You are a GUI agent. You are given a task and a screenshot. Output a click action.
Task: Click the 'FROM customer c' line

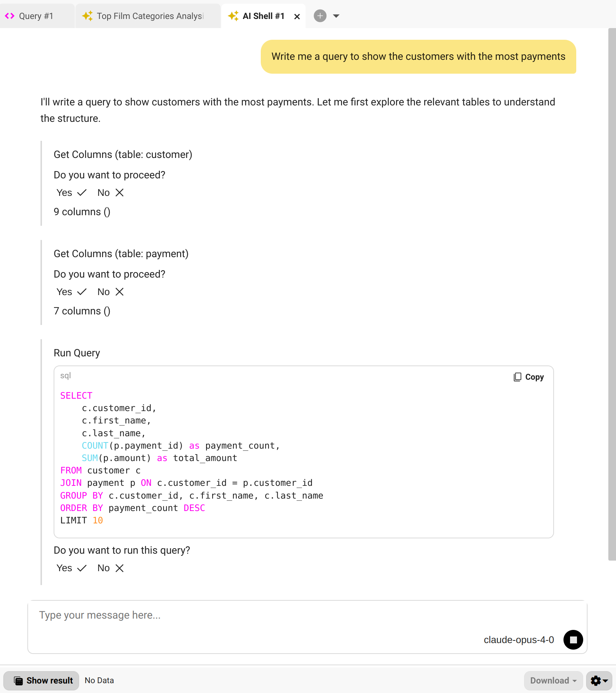(101, 471)
